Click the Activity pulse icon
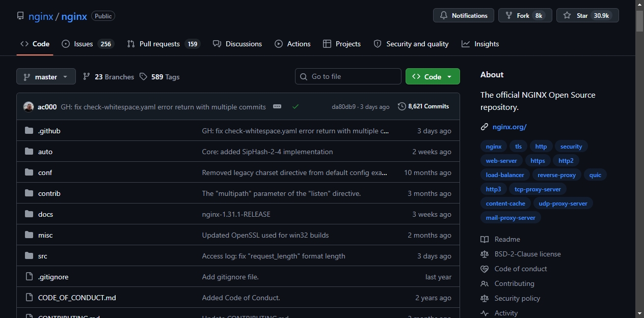 click(x=485, y=313)
